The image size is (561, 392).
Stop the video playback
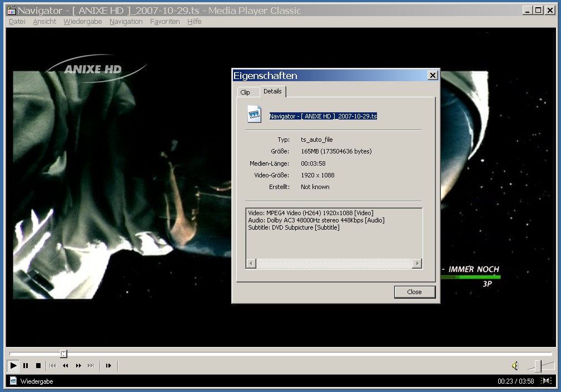point(38,365)
